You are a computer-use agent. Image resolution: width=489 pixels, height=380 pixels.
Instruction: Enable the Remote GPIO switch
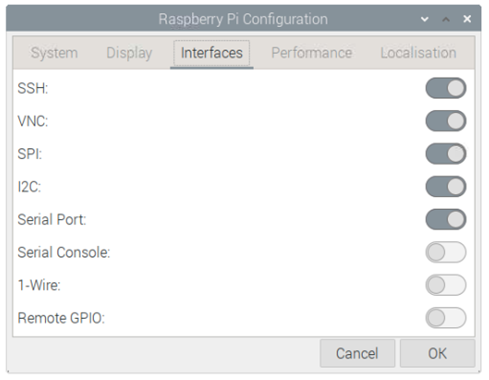point(446,318)
